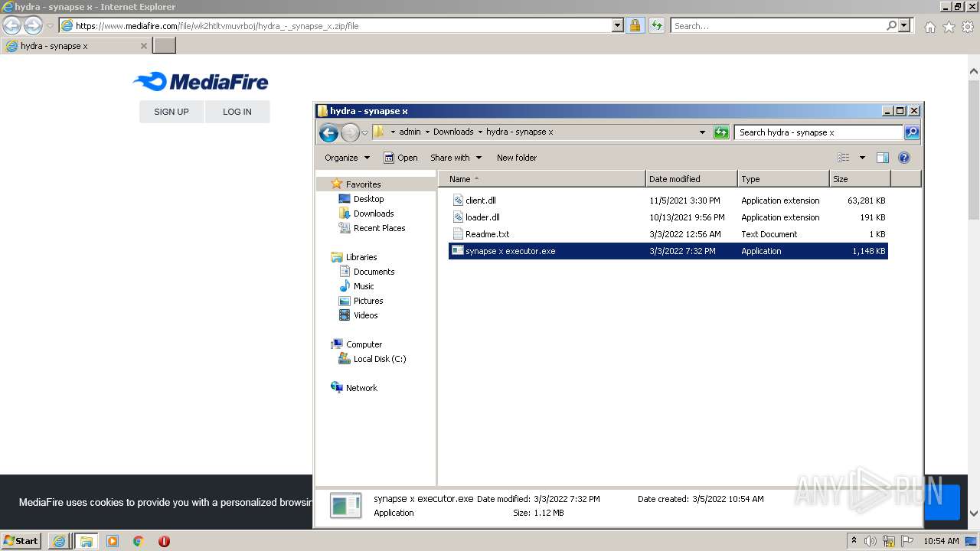Open the IE search provider dropdown
The image size is (980, 551).
905,25
